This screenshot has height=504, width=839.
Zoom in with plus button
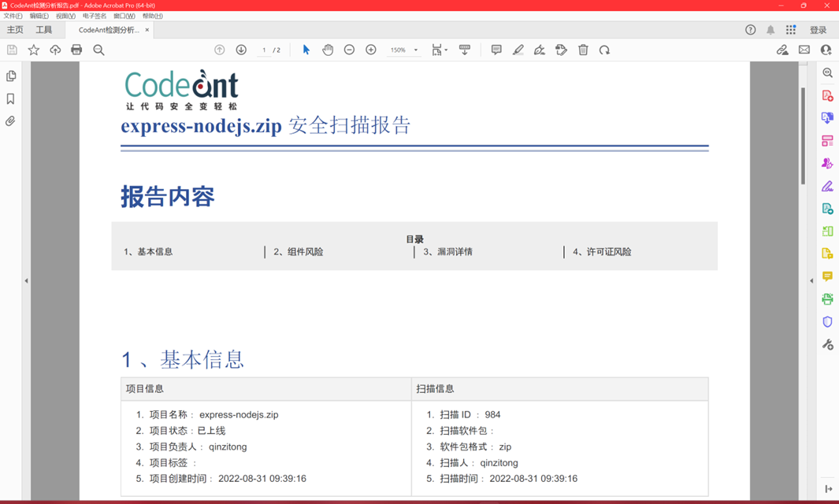tap(371, 50)
